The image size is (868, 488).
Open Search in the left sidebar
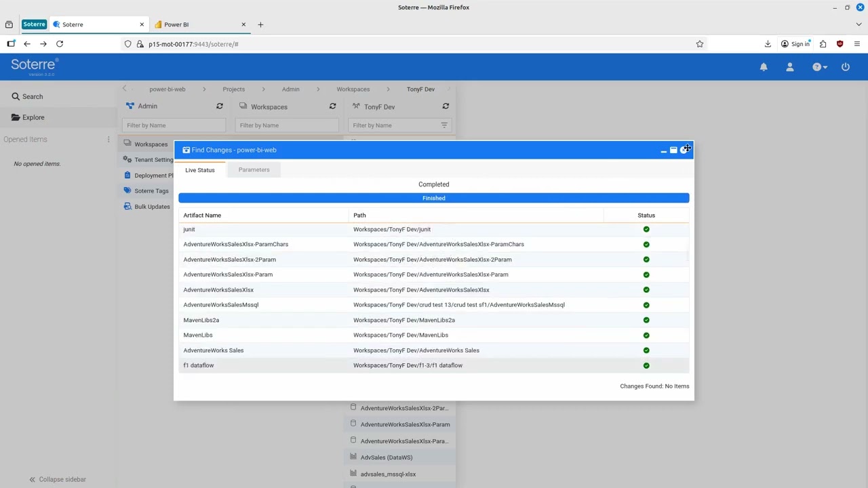[x=27, y=96]
